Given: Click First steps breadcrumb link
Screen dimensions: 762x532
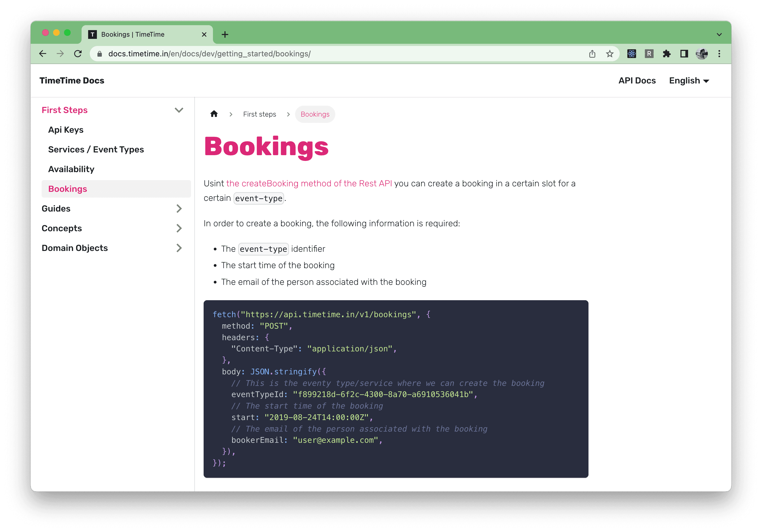Looking at the screenshot, I should (259, 114).
